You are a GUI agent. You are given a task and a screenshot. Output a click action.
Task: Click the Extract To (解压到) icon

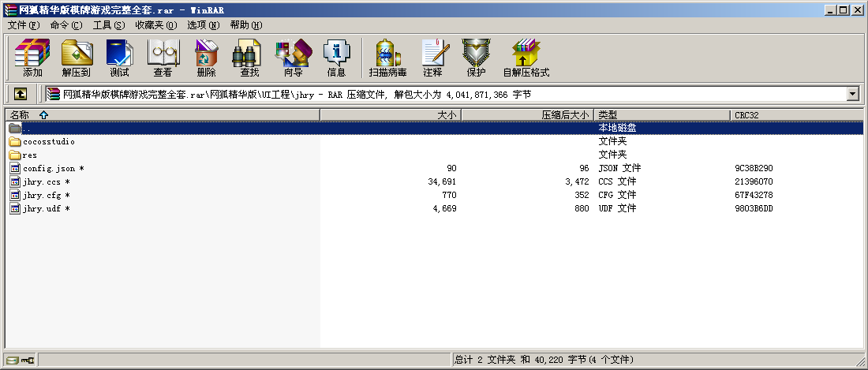point(76,58)
